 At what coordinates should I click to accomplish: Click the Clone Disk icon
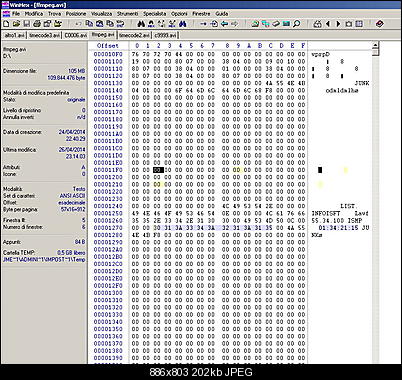click(266, 24)
